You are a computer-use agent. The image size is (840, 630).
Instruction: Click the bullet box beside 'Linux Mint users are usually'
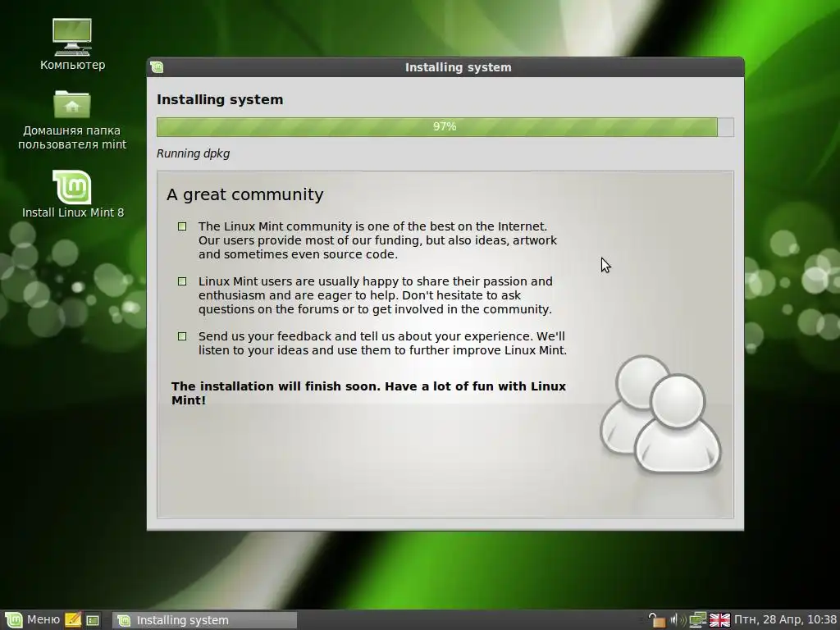[x=182, y=281]
